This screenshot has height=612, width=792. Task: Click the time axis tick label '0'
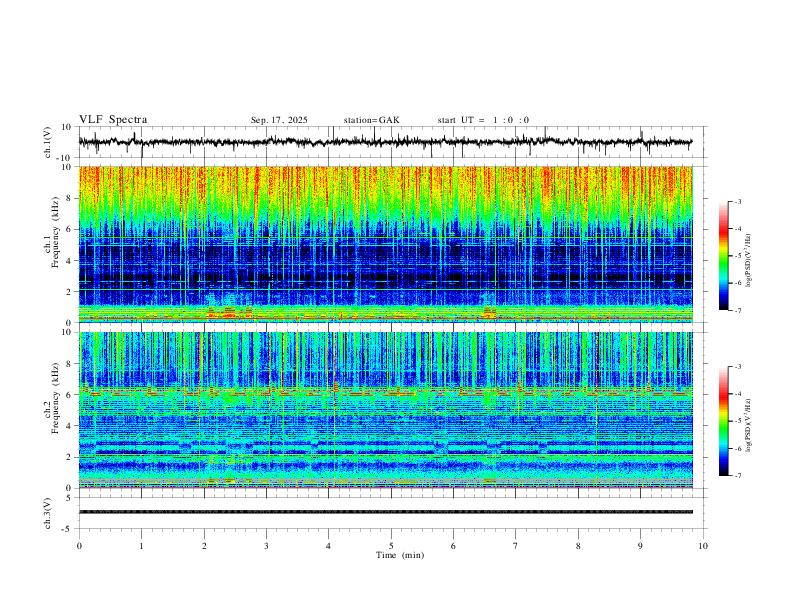click(79, 546)
